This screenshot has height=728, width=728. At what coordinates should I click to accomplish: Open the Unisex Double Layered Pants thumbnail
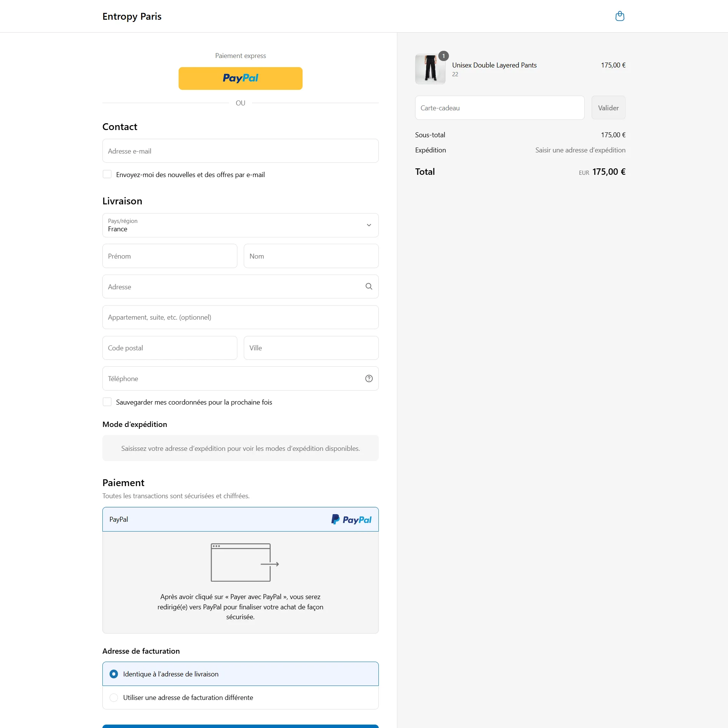coord(430,69)
